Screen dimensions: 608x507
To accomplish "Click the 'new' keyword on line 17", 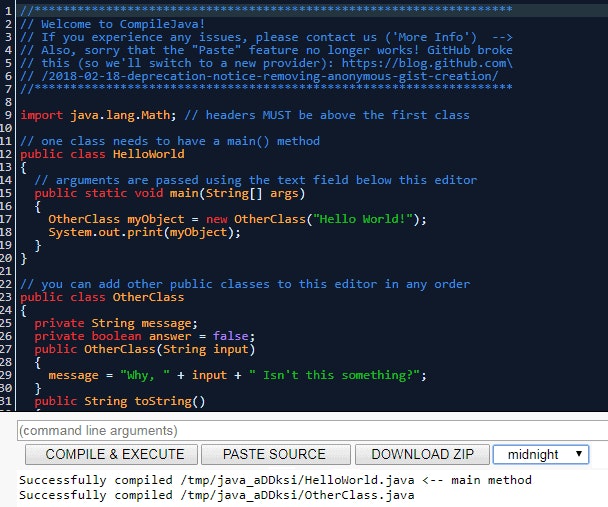I will pos(216,219).
